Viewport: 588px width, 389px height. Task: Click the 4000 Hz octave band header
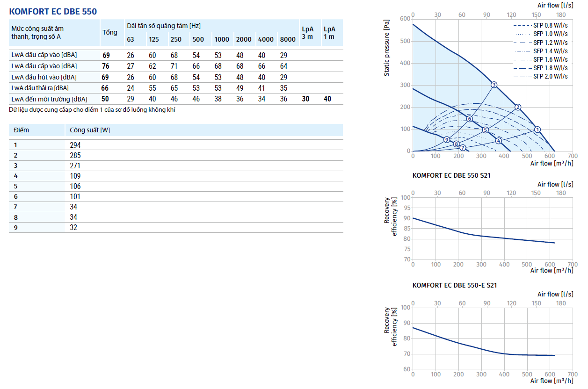[266, 40]
